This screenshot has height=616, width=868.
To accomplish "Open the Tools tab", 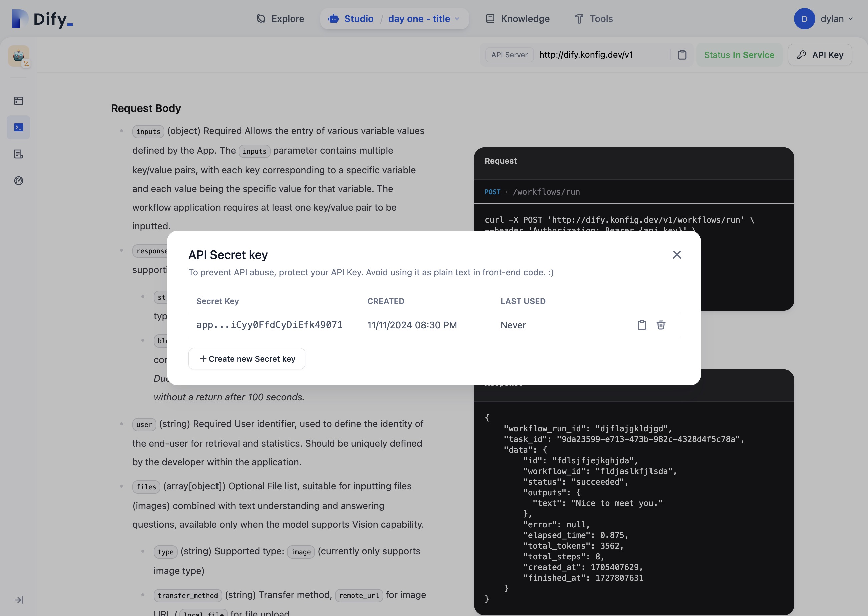I will (594, 19).
